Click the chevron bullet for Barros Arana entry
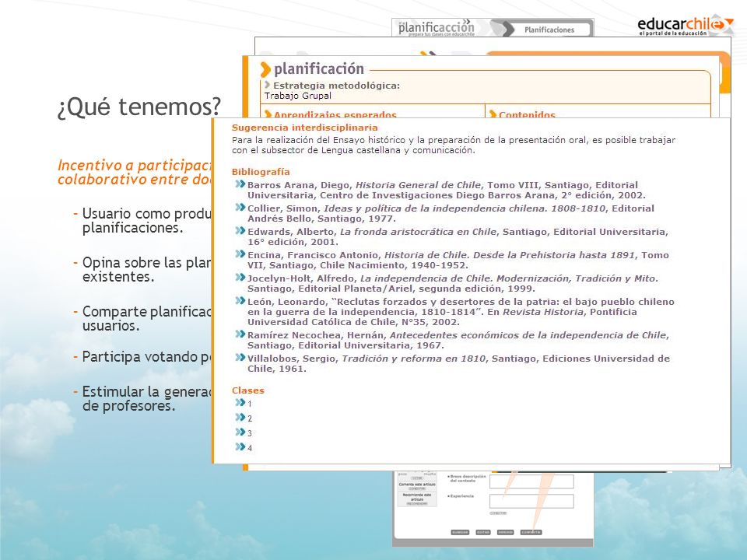 pyautogui.click(x=240, y=184)
